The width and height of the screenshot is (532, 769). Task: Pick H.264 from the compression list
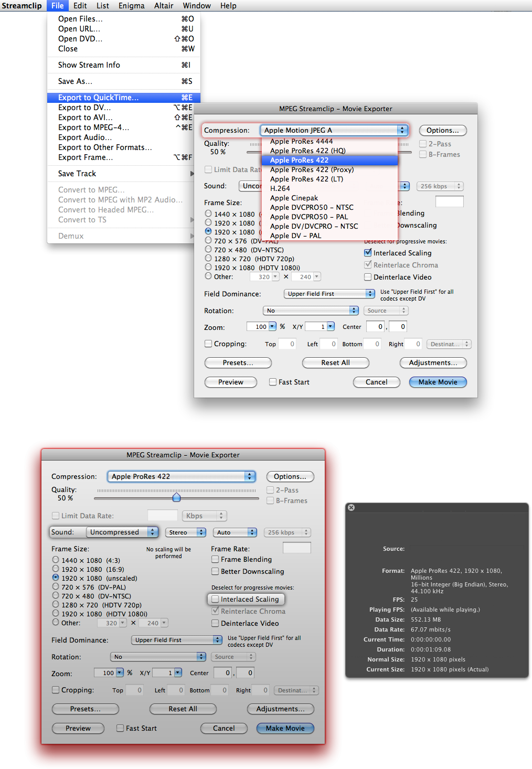coord(329,188)
